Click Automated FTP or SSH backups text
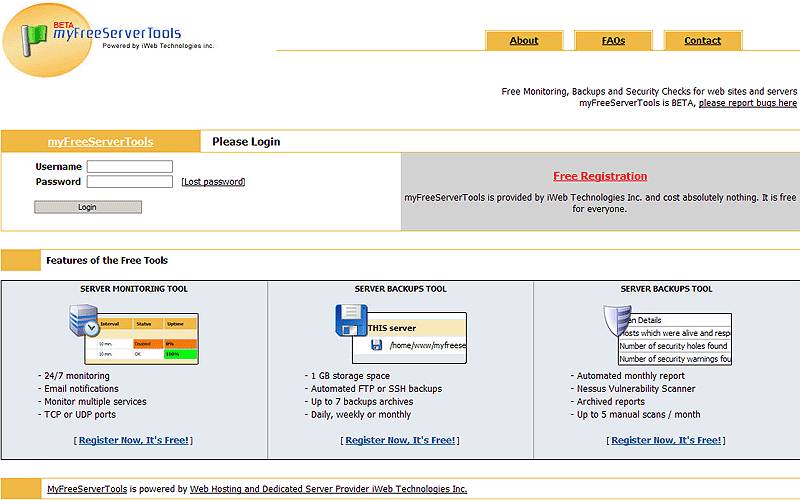The height and width of the screenshot is (500, 800). pyautogui.click(x=377, y=389)
